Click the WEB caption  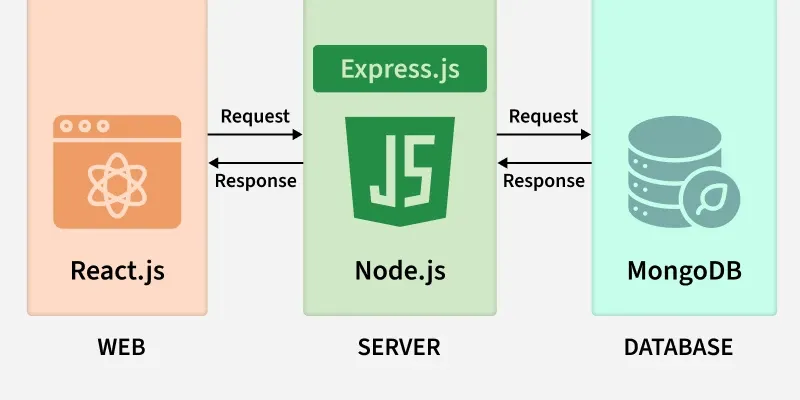[x=121, y=347]
